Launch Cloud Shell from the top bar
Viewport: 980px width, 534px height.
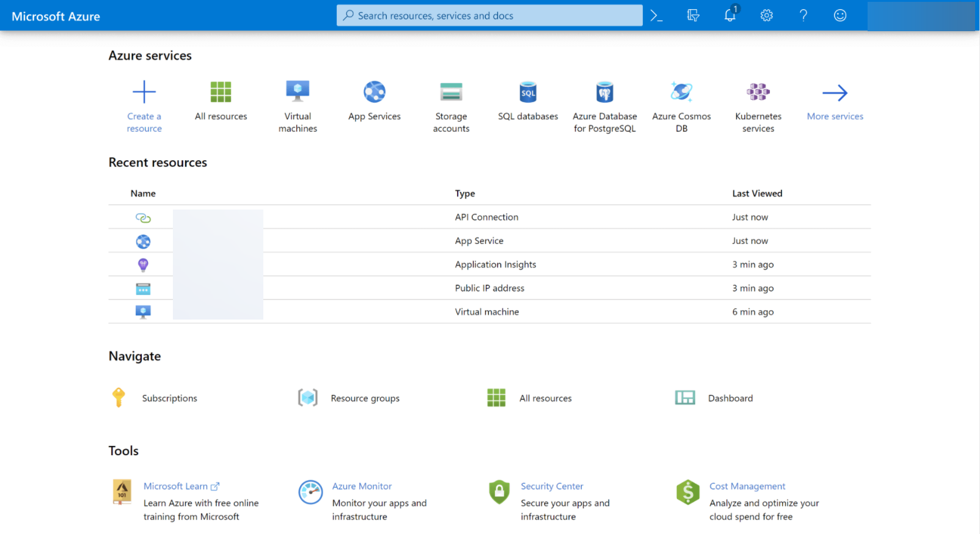(657, 16)
